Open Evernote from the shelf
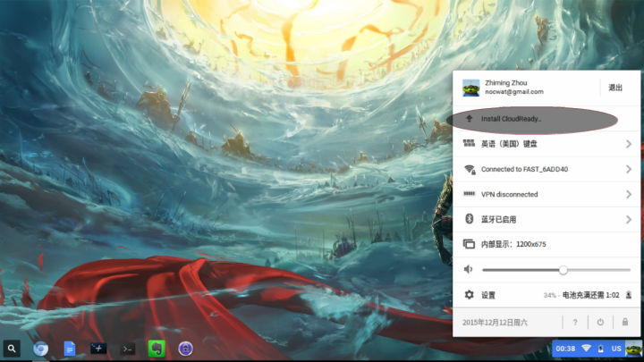 point(157,349)
